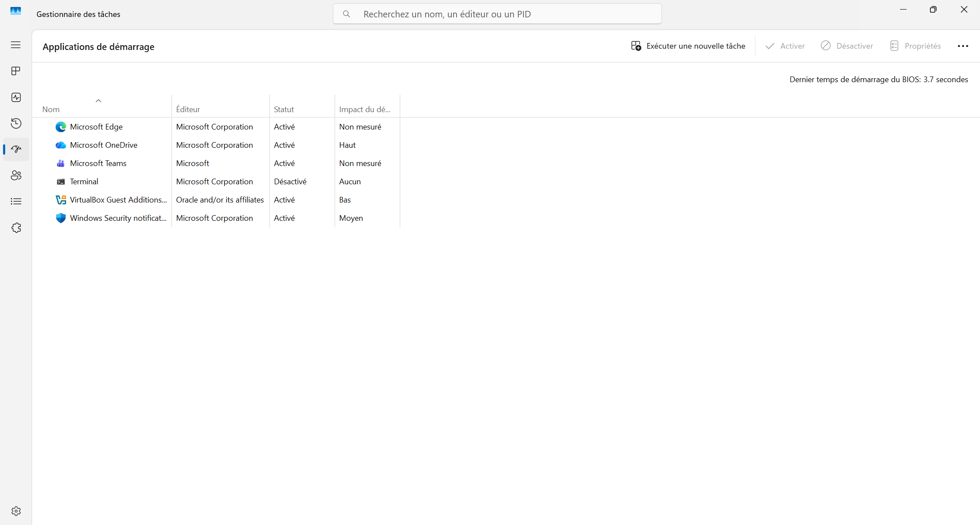Click Applications de démarrage page heading
The width and height of the screenshot is (980, 525).
pyautogui.click(x=98, y=47)
